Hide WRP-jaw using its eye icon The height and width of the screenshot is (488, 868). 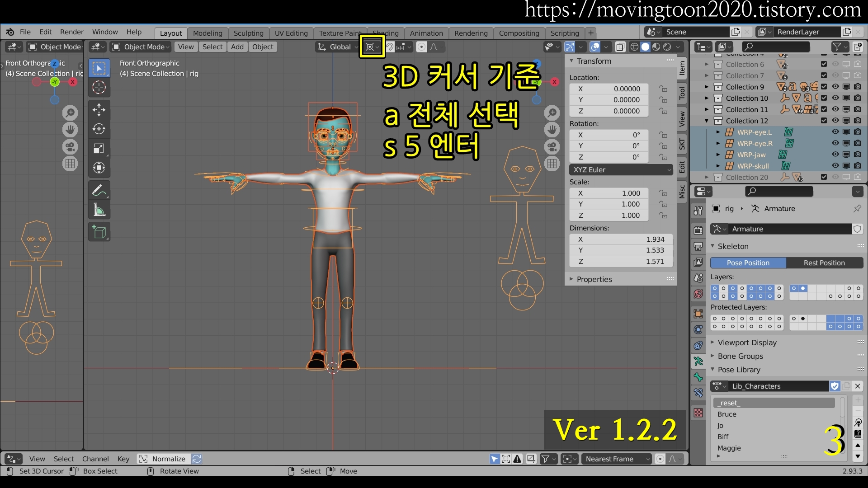tap(835, 155)
